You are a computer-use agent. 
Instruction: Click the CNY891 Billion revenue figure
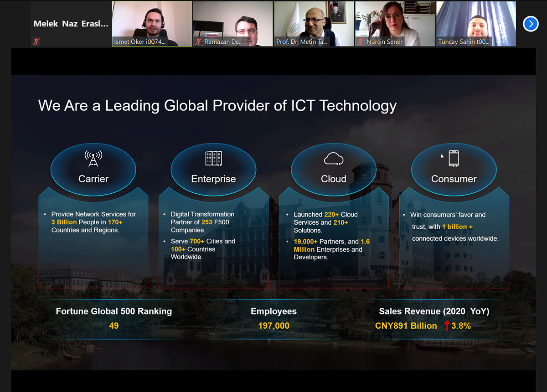pos(406,326)
